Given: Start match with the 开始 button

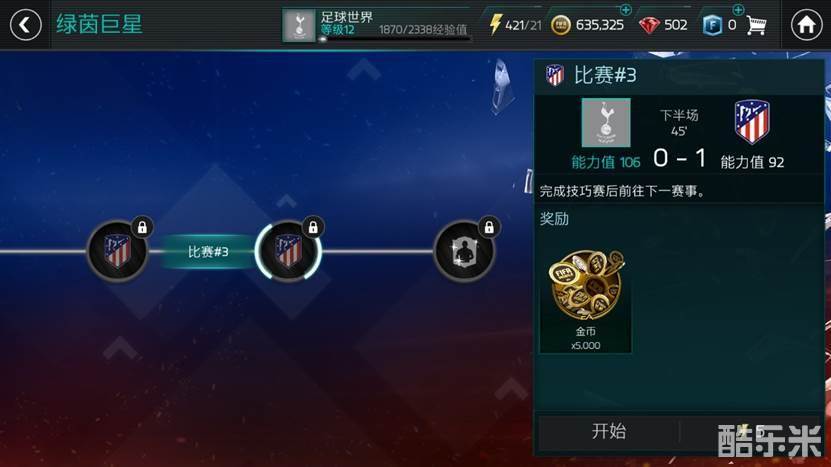Looking at the screenshot, I should [608, 431].
